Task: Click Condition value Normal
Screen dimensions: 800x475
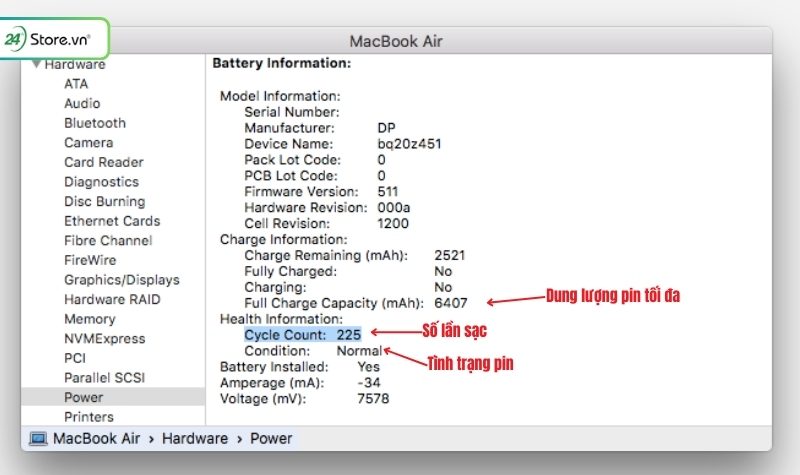Action: click(x=359, y=351)
